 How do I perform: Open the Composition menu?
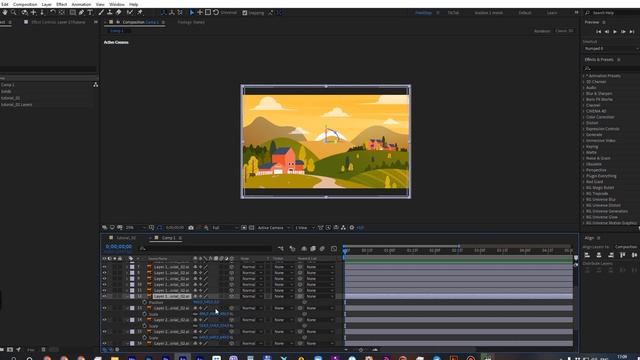coord(25,4)
